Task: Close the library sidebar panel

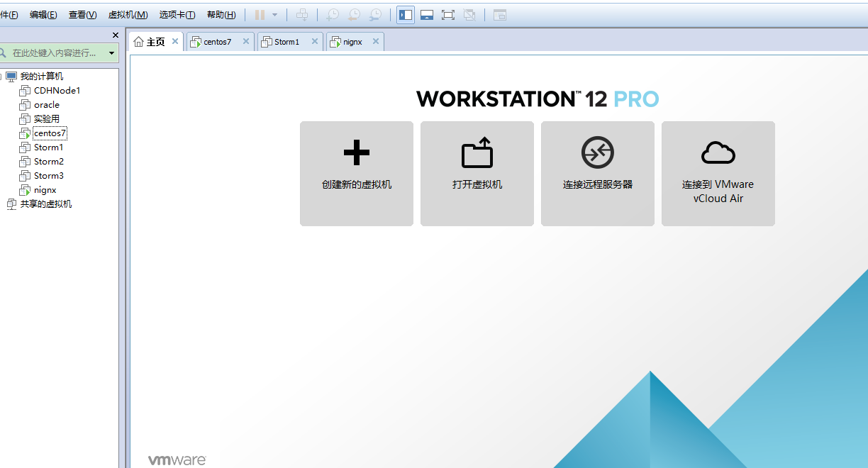Action: [x=116, y=35]
